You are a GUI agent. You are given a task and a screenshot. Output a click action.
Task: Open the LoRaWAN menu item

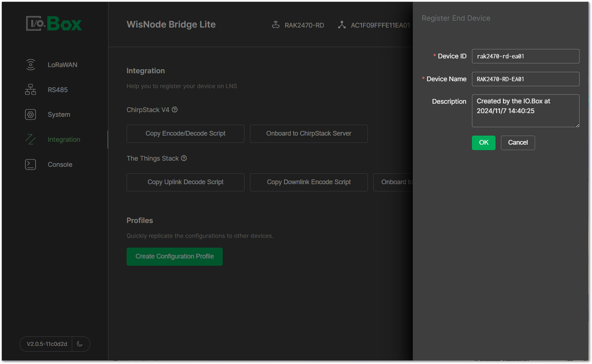click(62, 65)
